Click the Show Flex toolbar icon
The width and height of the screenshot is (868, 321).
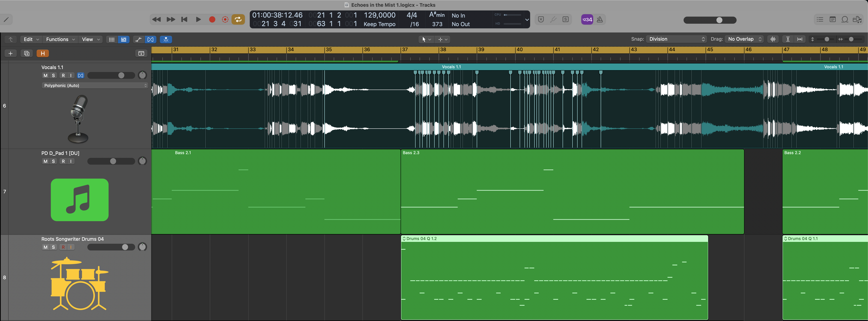[x=150, y=39]
